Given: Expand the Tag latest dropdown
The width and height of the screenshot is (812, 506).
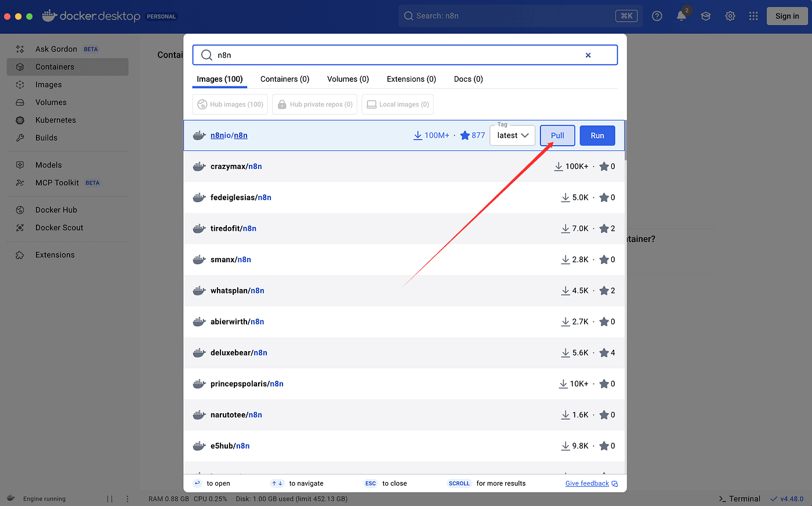Looking at the screenshot, I should pyautogui.click(x=513, y=136).
